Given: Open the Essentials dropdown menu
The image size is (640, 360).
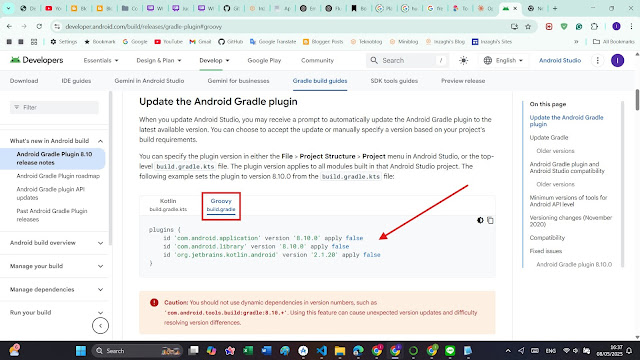Looking at the screenshot, I should (x=101, y=60).
